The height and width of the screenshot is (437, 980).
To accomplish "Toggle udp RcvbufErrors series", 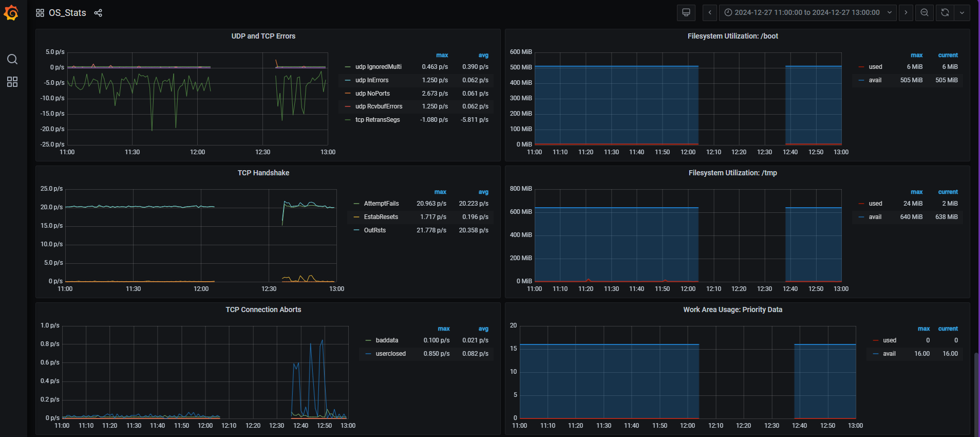I will [379, 106].
